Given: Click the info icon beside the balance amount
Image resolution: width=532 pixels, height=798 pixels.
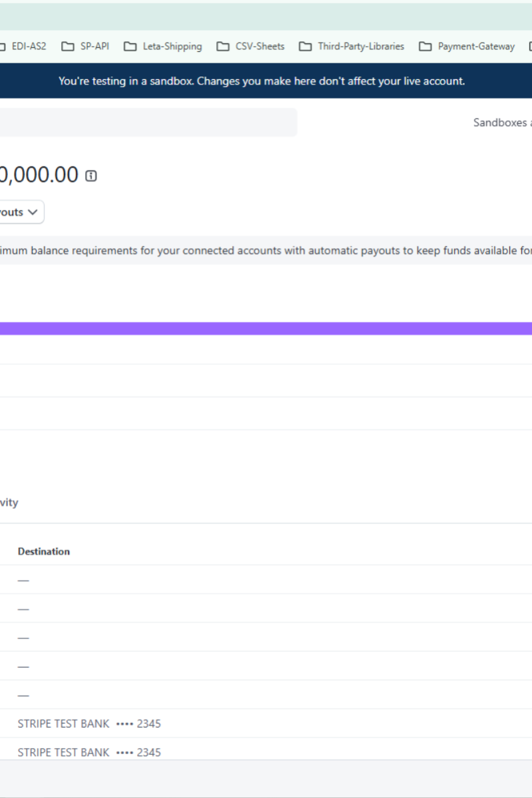Looking at the screenshot, I should (x=91, y=176).
